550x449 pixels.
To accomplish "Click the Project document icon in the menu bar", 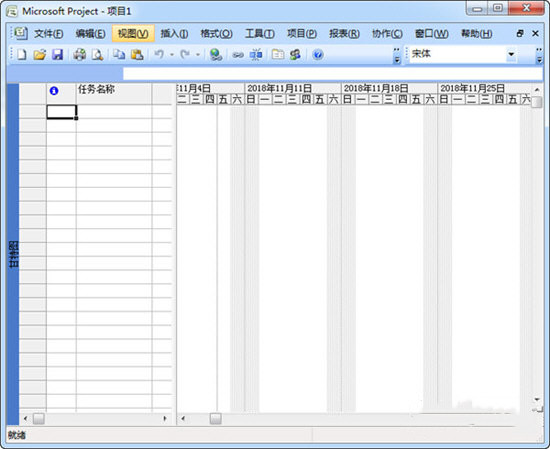I will pyautogui.click(x=21, y=33).
